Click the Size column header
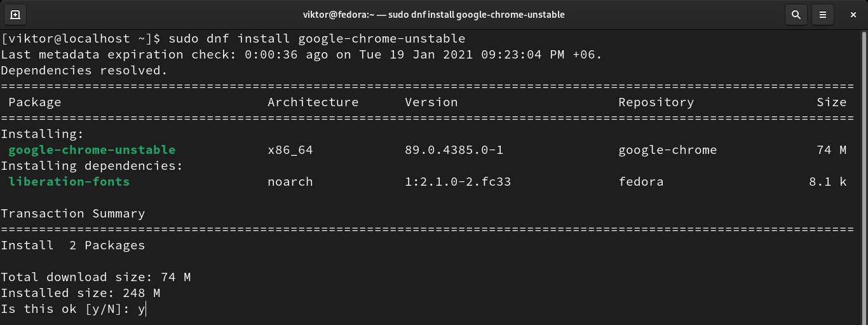 click(x=831, y=102)
